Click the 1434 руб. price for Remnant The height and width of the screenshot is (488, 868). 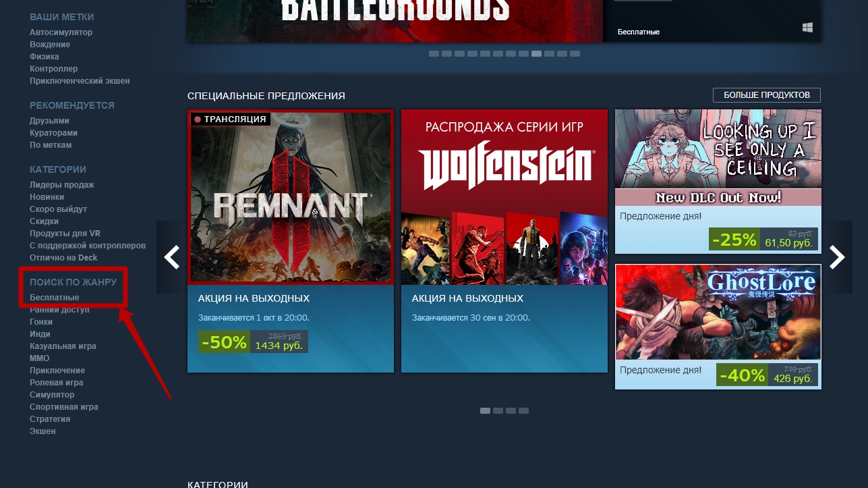pyautogui.click(x=279, y=345)
